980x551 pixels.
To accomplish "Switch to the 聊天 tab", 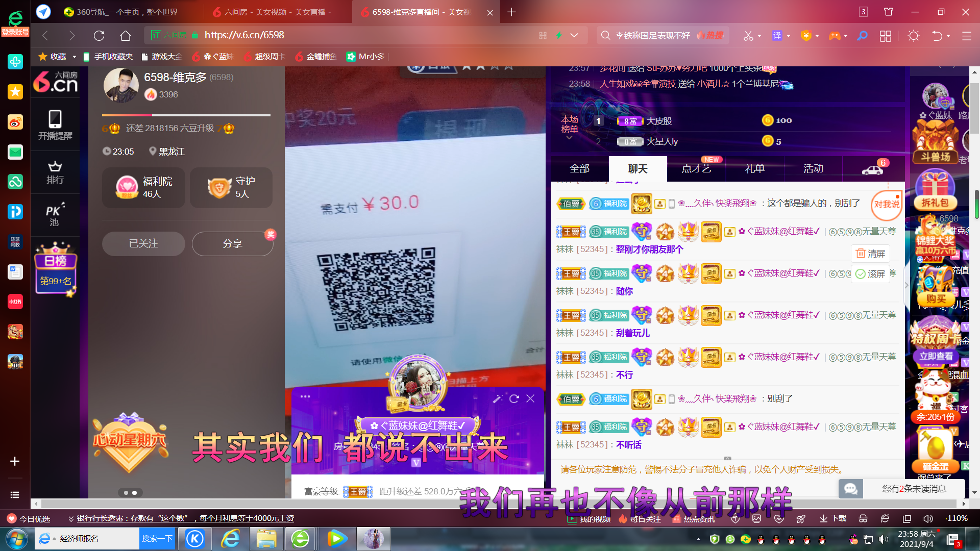I will click(638, 169).
